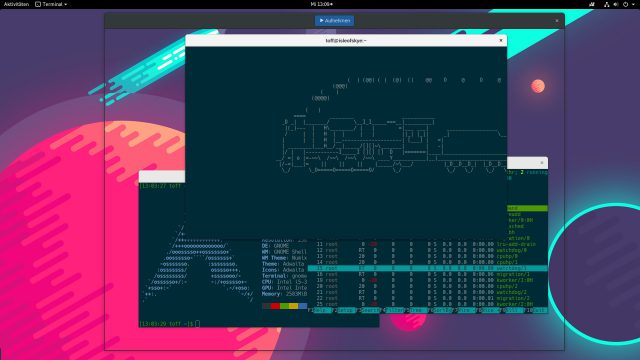Click the neofetch line 'CPU: Intel i5'

tap(284, 282)
